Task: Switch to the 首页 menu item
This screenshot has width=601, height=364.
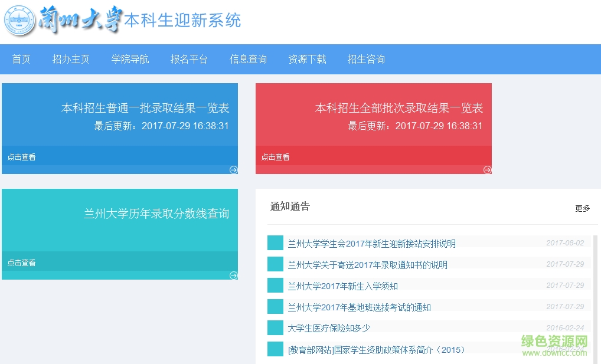Action: pos(21,59)
